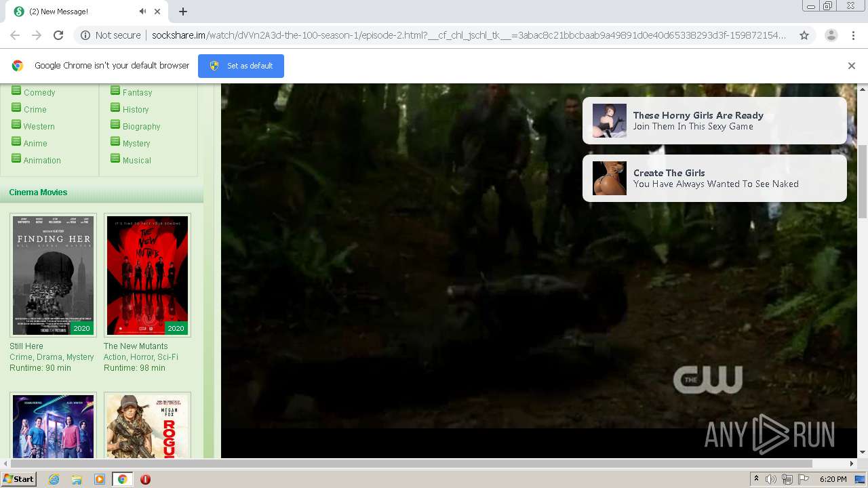Open the Chrome three-dot menu
Viewport: 868px width, 488px height.
pos(853,35)
